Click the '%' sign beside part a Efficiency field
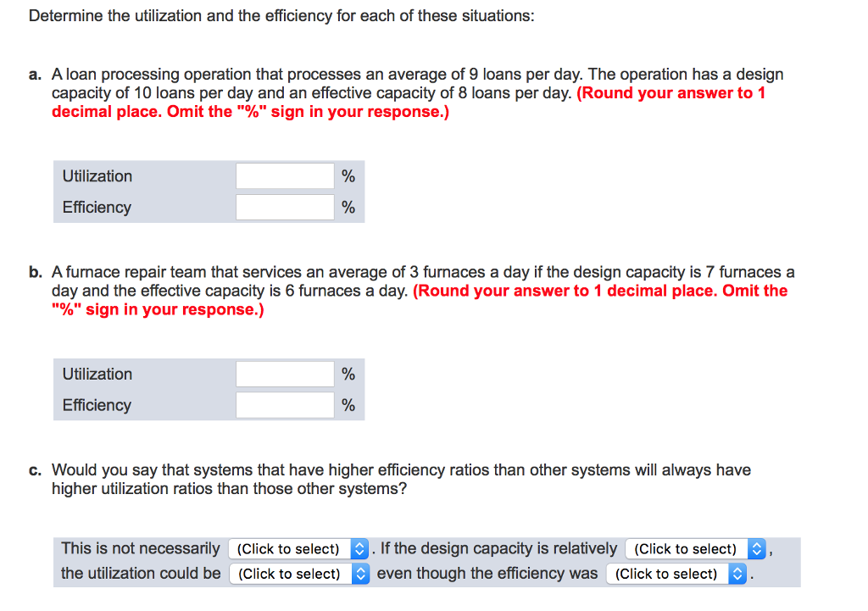868x611 pixels. (x=348, y=207)
